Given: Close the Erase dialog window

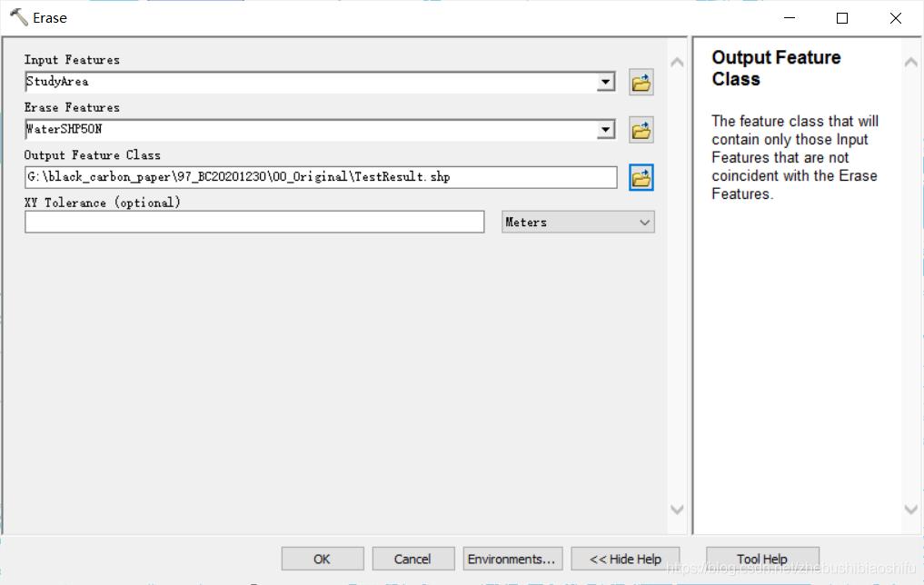Looking at the screenshot, I should tap(896, 18).
